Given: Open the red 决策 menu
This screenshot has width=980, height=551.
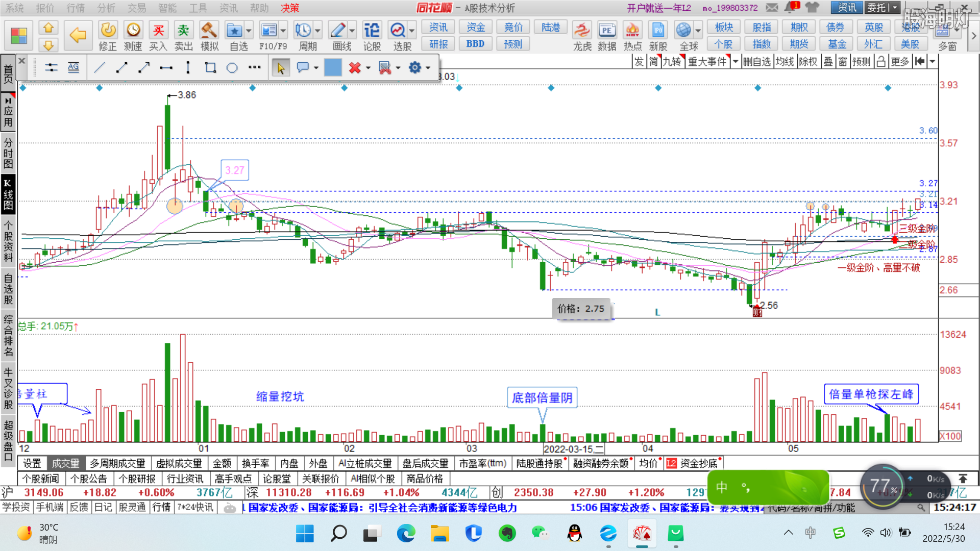Looking at the screenshot, I should coord(290,8).
